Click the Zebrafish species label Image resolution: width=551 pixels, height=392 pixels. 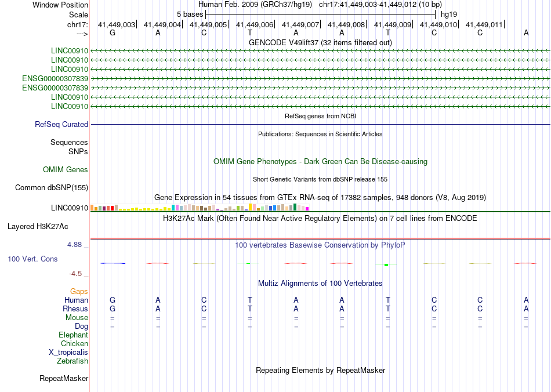72,361
